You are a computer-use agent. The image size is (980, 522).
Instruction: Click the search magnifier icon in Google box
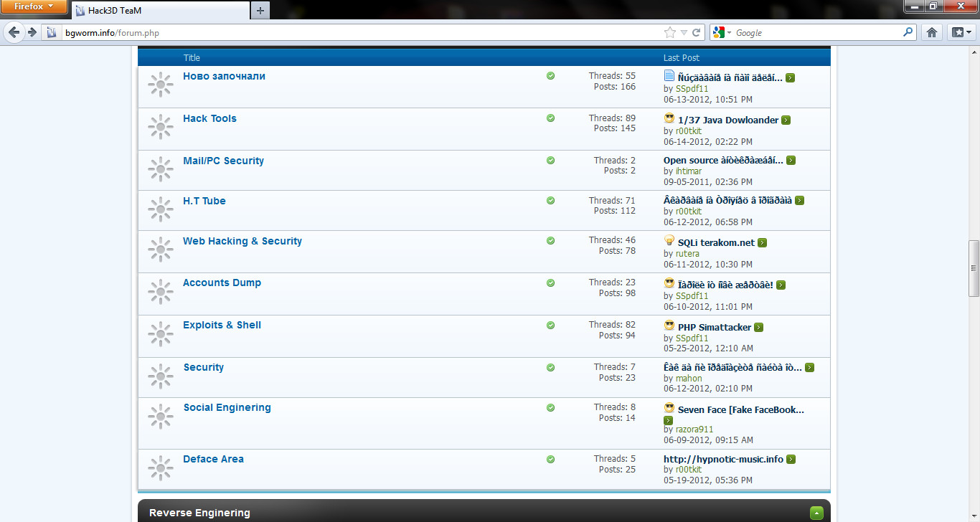(908, 32)
